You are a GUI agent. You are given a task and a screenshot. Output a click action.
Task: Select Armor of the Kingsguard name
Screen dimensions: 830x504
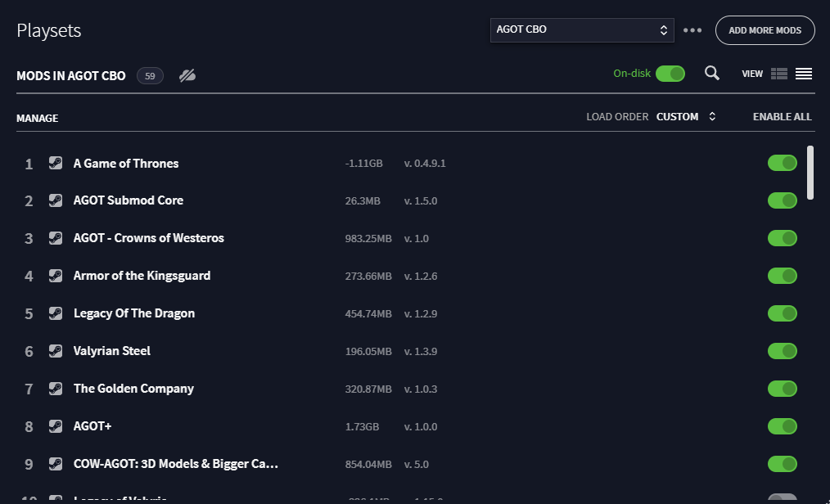[x=142, y=276]
